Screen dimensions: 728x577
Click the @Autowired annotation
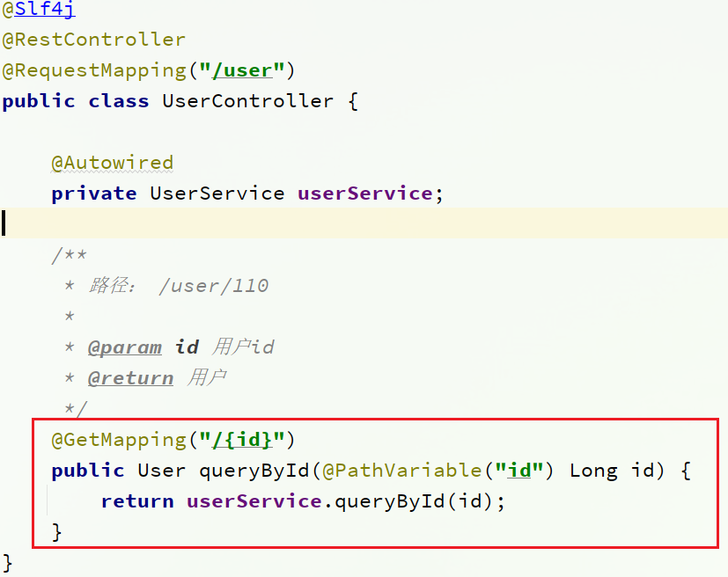pos(113,163)
